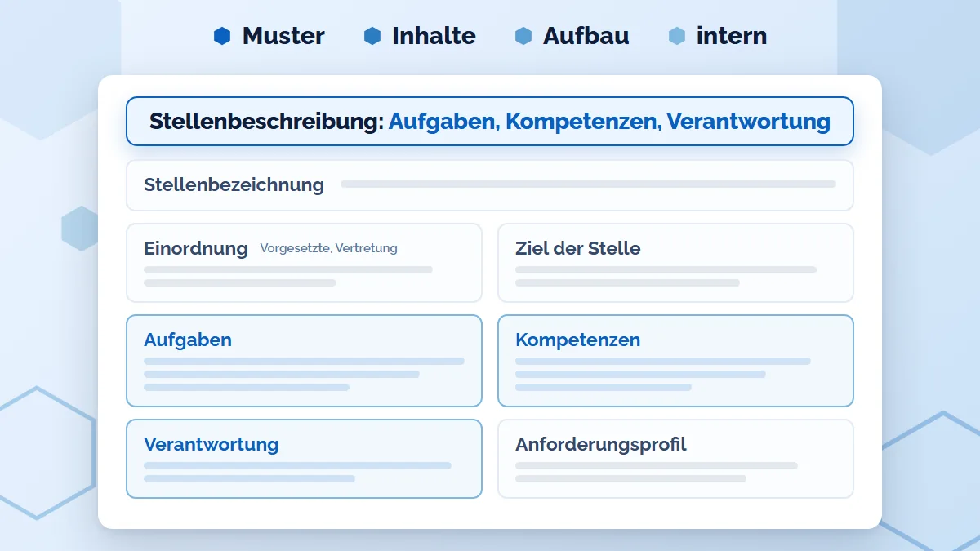The width and height of the screenshot is (980, 551).
Task: Click the hexagon icon beside intern
Action: (677, 36)
